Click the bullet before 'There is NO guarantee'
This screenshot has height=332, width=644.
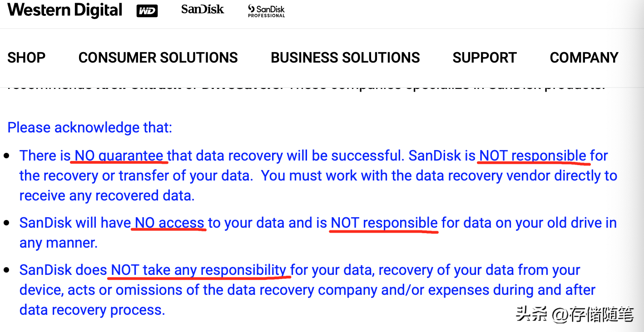pos(6,156)
